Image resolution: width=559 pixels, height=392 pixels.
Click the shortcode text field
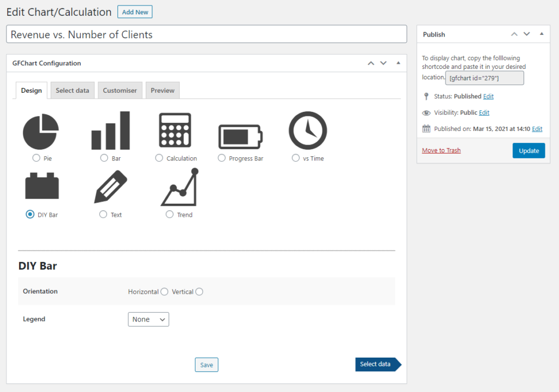pyautogui.click(x=484, y=78)
